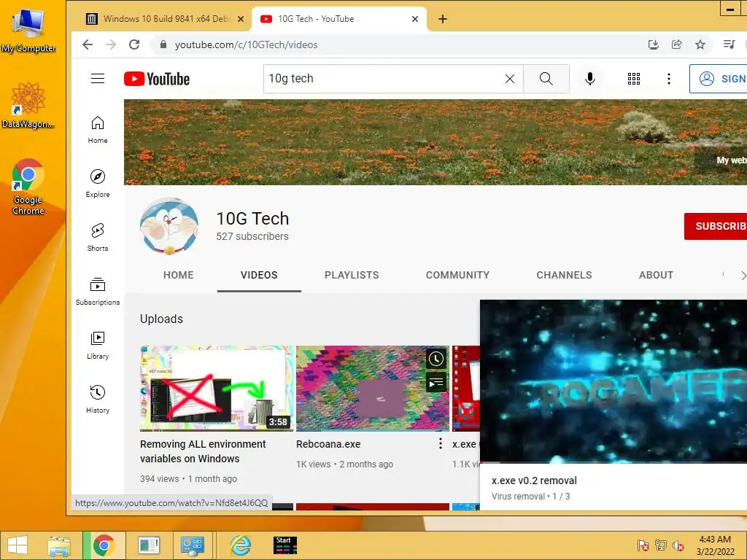
Task: Activate voice search microphone
Action: (x=589, y=79)
